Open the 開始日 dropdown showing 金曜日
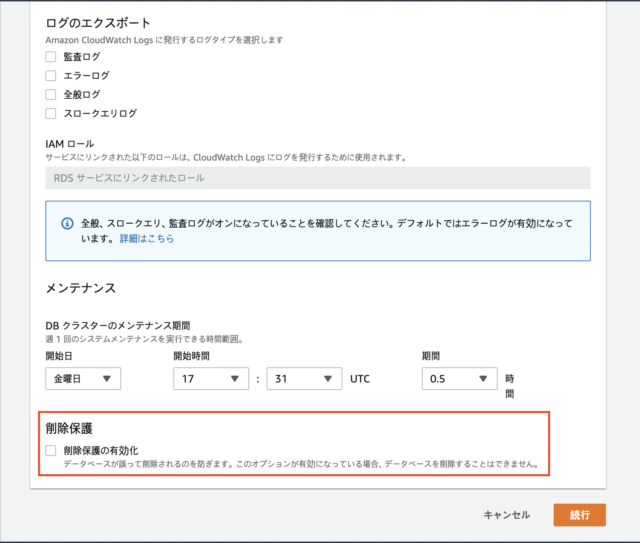The height and width of the screenshot is (543, 640). coord(83,379)
